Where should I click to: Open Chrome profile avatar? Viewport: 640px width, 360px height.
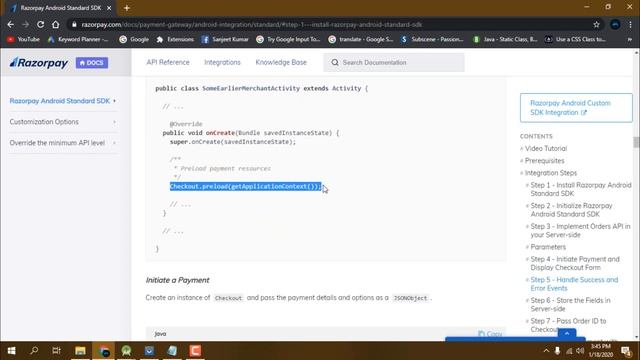point(615,24)
